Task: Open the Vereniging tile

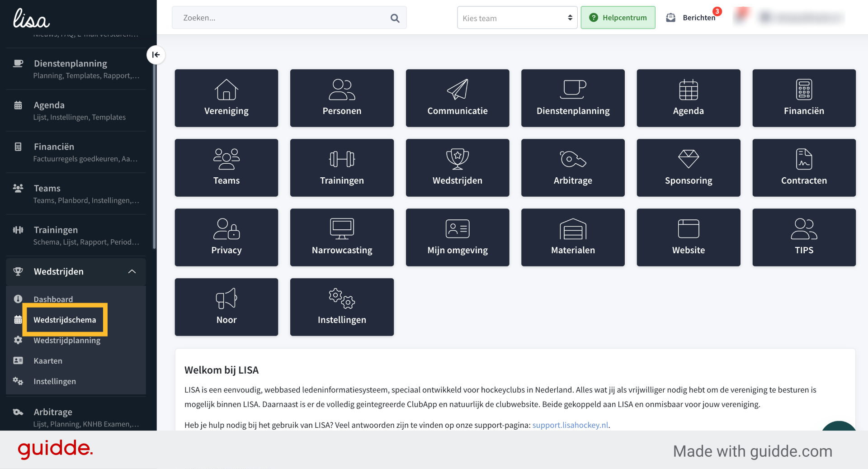Action: coord(226,98)
